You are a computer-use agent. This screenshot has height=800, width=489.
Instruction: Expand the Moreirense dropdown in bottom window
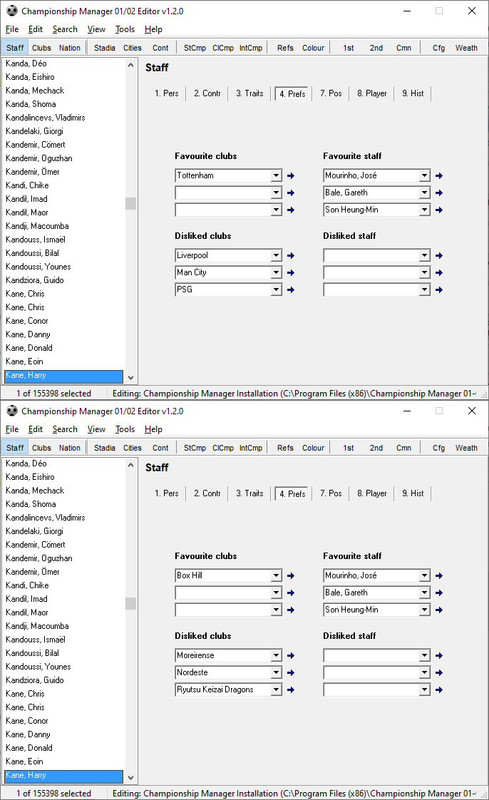pyautogui.click(x=276, y=656)
